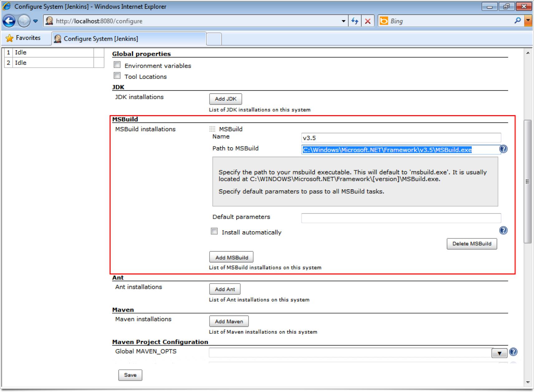534x392 pixels.
Task: Click the 'JDK installations' label
Action: point(139,97)
